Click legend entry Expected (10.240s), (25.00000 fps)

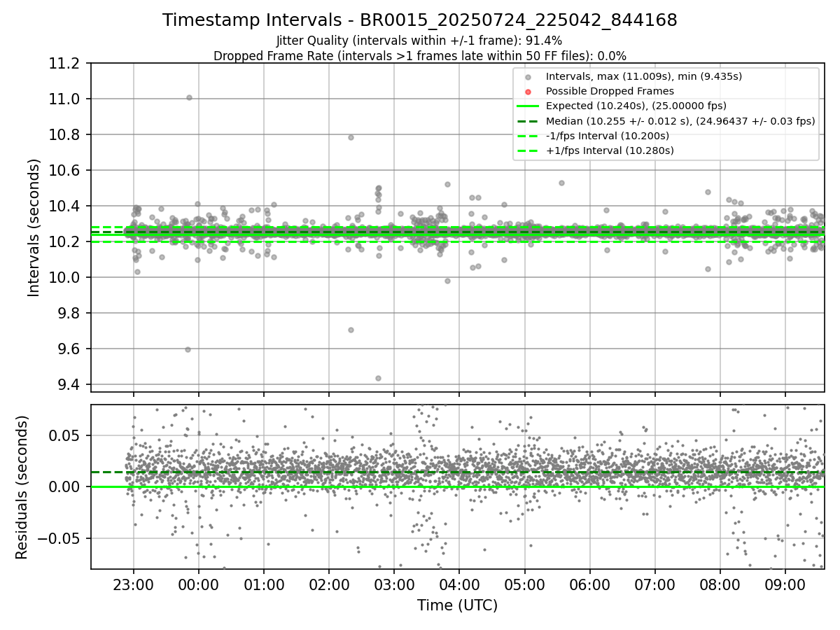tap(636, 106)
